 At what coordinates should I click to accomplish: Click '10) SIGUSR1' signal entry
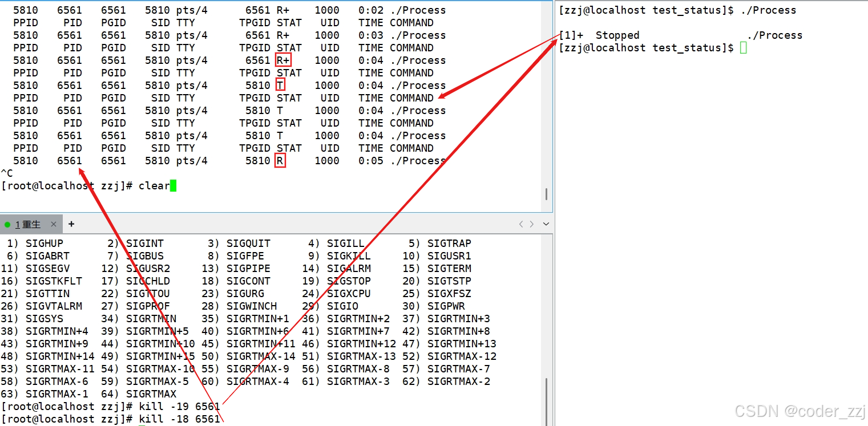437,256
